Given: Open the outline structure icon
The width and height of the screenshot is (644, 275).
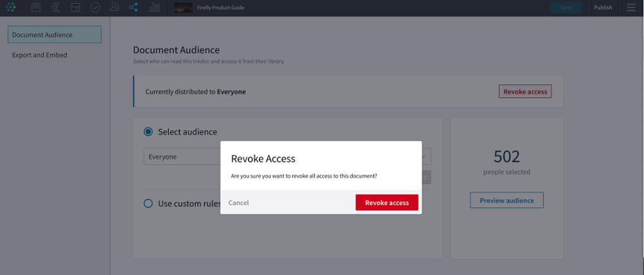Looking at the screenshot, I should (56, 7).
